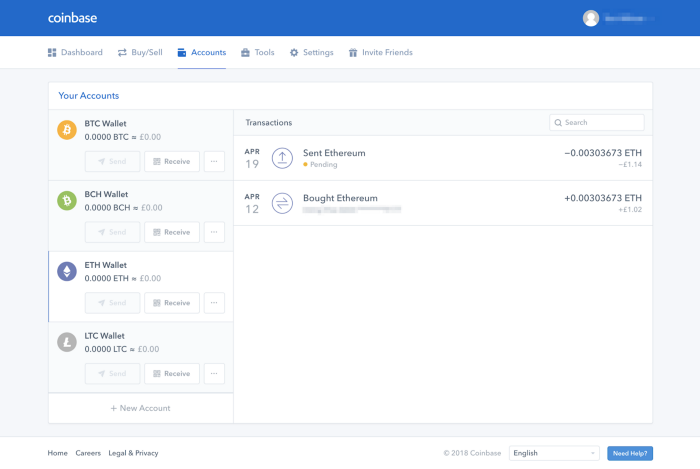The image size is (700, 469).
Task: Click the 0.0000 LTC balance text
Action: (105, 349)
